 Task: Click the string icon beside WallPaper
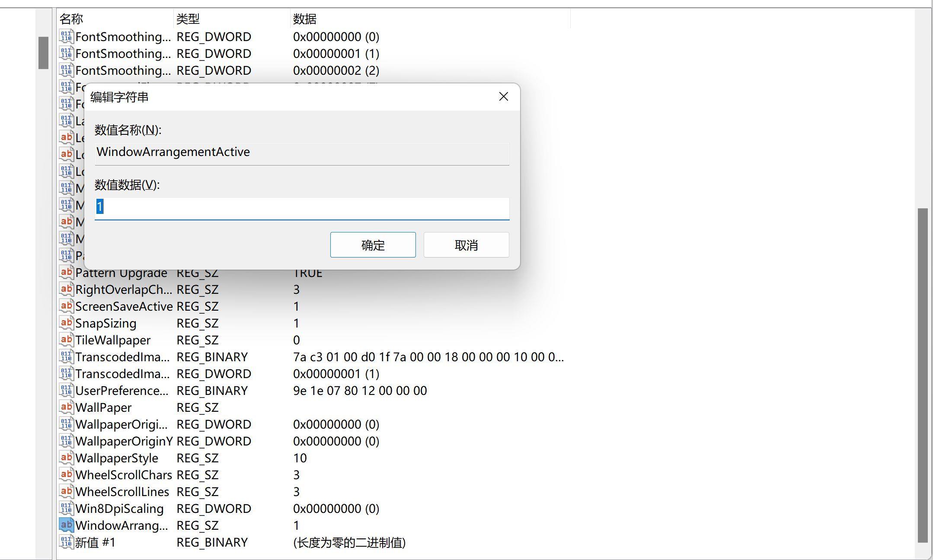(x=66, y=407)
